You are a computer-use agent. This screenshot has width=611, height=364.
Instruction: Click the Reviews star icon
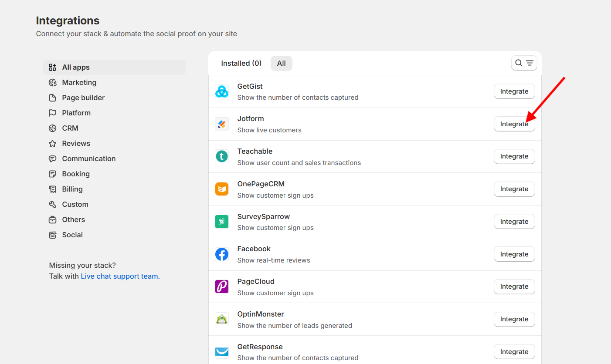(x=53, y=143)
